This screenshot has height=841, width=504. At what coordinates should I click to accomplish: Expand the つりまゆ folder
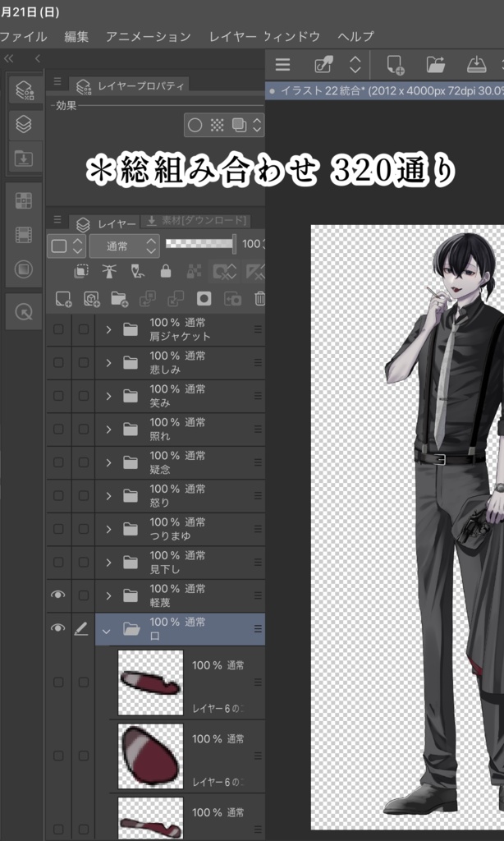(x=108, y=529)
